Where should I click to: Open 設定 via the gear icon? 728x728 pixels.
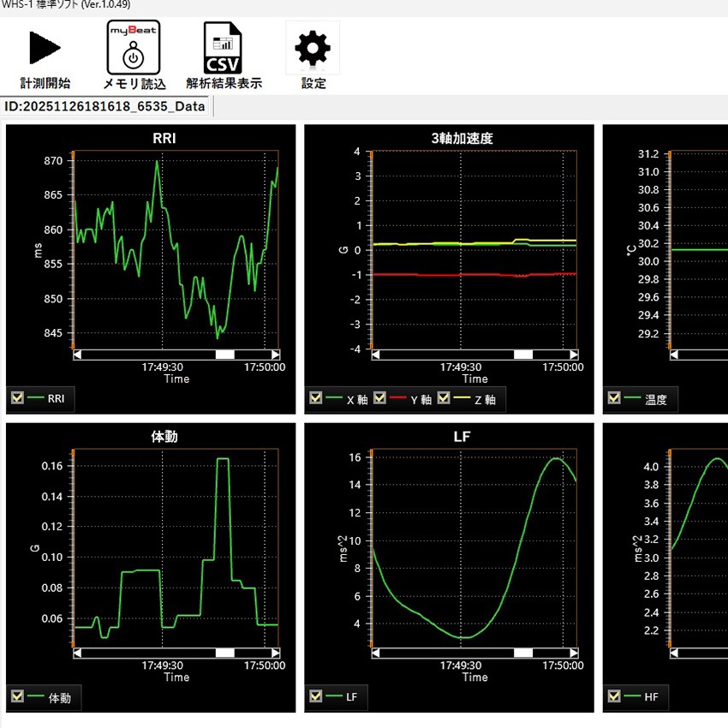(x=311, y=47)
